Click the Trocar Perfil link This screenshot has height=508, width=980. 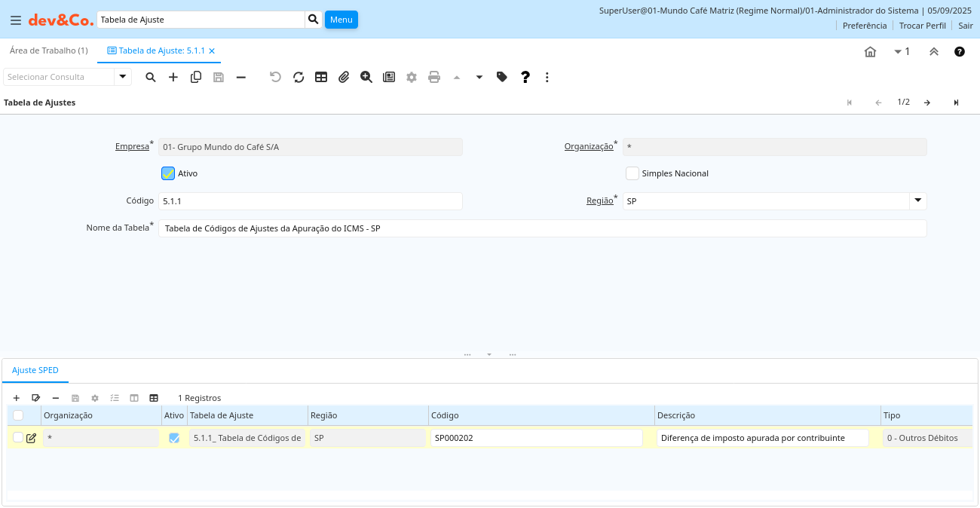[922, 26]
